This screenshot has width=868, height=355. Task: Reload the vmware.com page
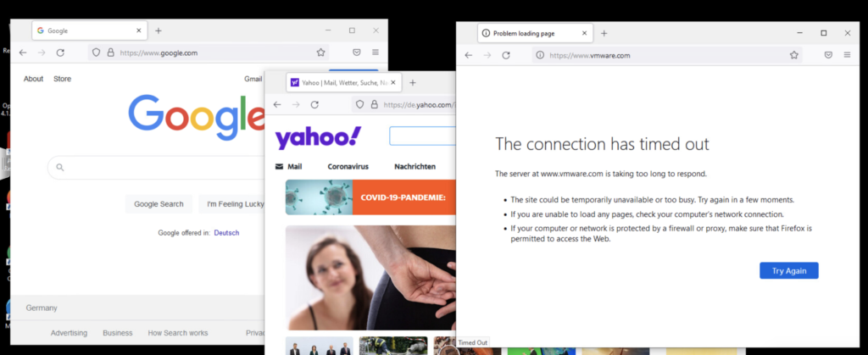click(x=506, y=55)
